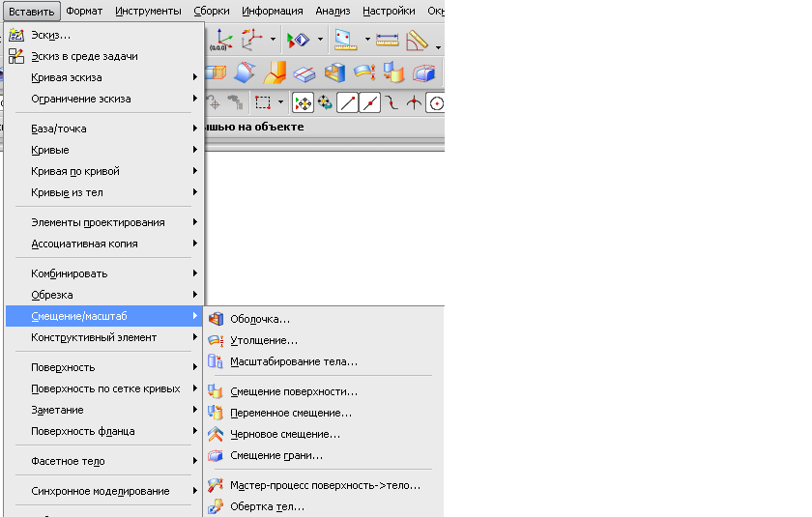Expand Кривые из тел submenu
The image size is (812, 517).
click(104, 192)
